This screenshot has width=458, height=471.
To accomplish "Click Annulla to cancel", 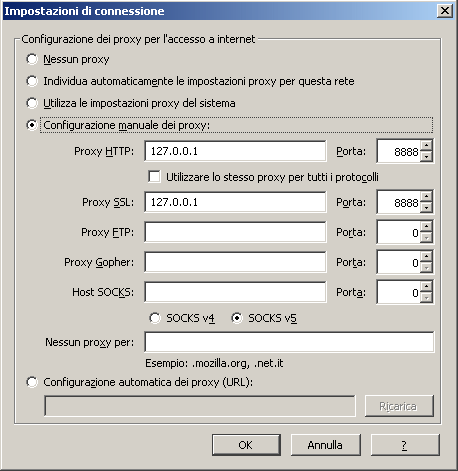I will click(x=326, y=445).
